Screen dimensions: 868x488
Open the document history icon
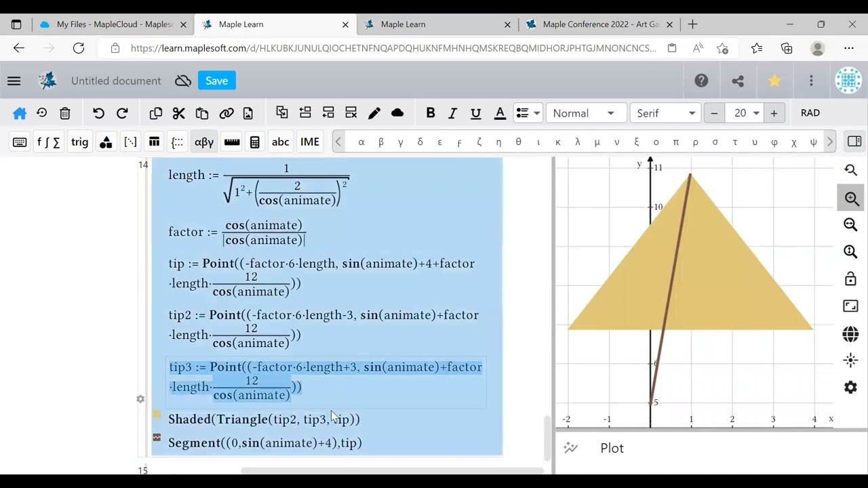coord(42,113)
